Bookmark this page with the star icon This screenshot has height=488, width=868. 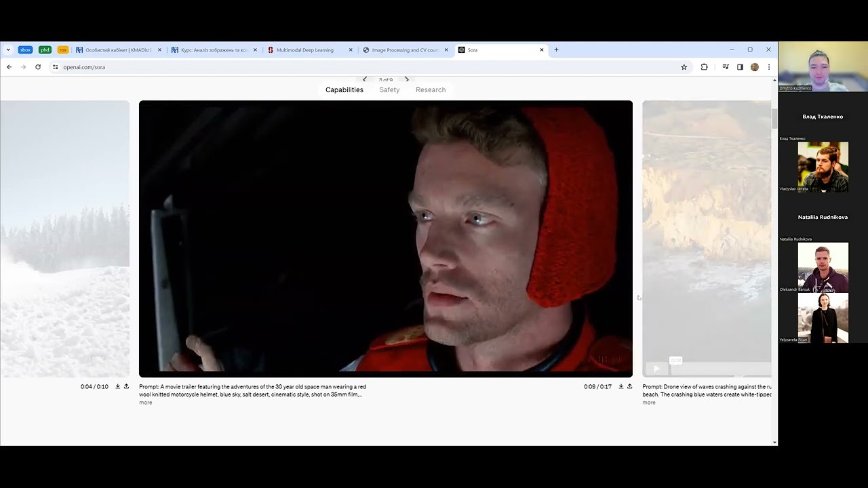[x=684, y=67]
